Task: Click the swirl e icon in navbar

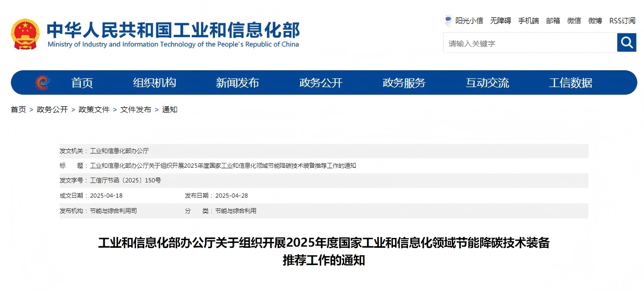Action: (x=42, y=82)
